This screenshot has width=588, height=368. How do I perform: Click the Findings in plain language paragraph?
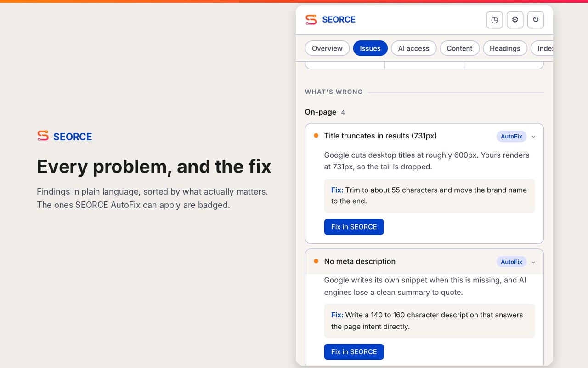tap(152, 198)
